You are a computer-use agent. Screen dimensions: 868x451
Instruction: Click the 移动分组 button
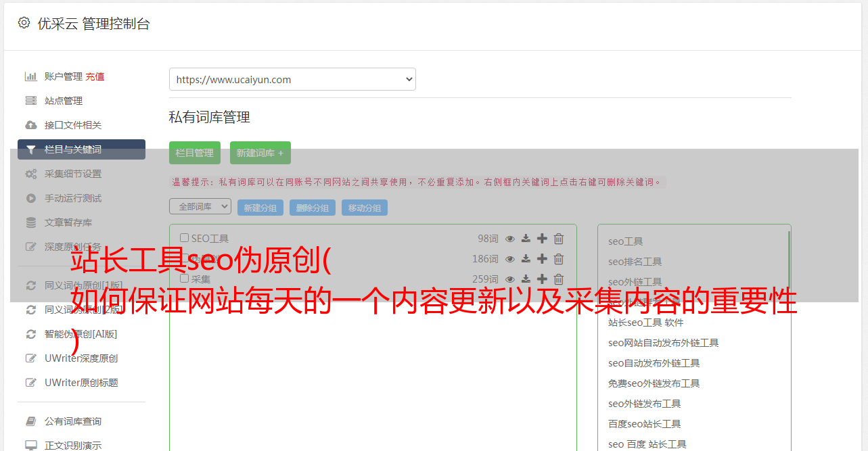[365, 208]
